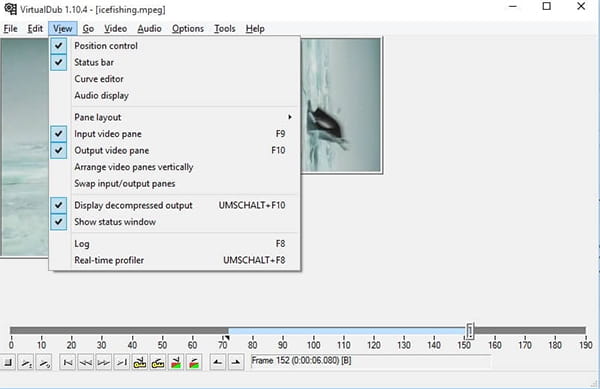Open the Video menu
600x389 pixels.
(x=116, y=29)
